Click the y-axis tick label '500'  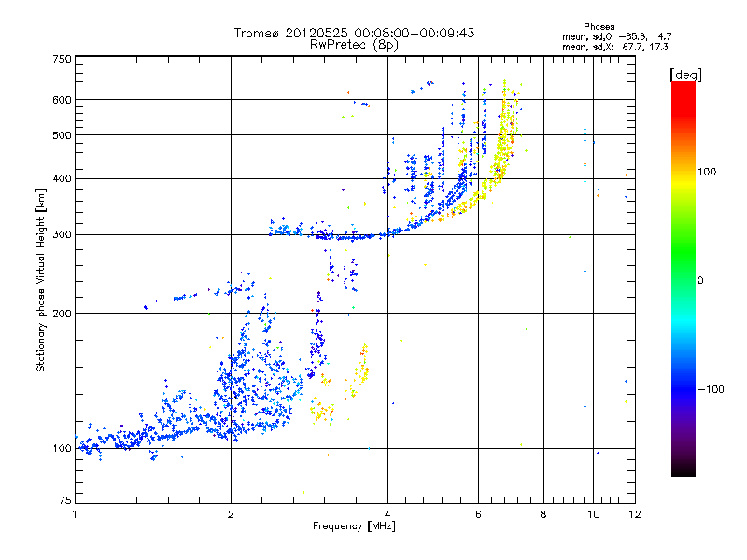(x=62, y=135)
